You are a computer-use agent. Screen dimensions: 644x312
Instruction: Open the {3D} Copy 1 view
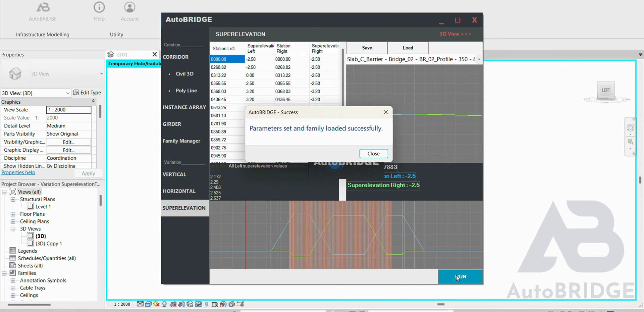49,244
